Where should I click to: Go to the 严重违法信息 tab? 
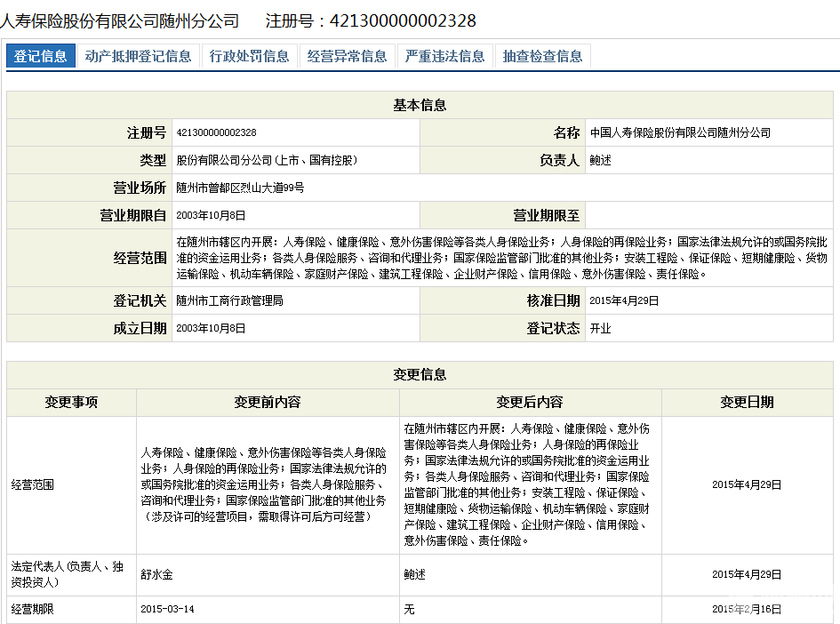tap(444, 56)
